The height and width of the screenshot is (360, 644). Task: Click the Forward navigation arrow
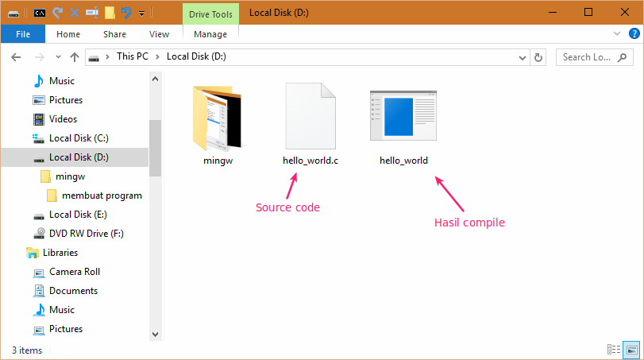click(x=40, y=57)
